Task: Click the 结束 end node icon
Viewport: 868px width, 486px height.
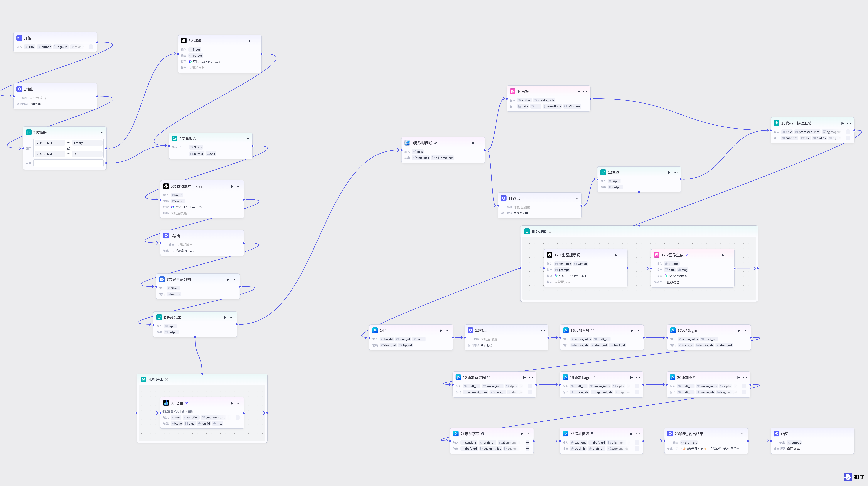Action: (x=776, y=434)
